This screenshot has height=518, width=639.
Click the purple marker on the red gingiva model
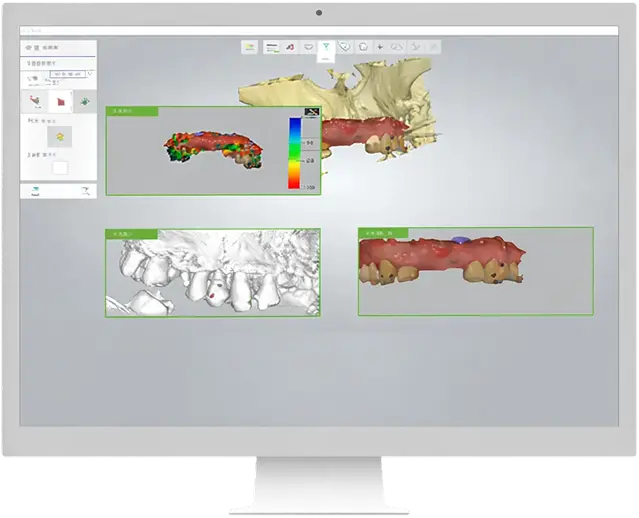[x=460, y=240]
